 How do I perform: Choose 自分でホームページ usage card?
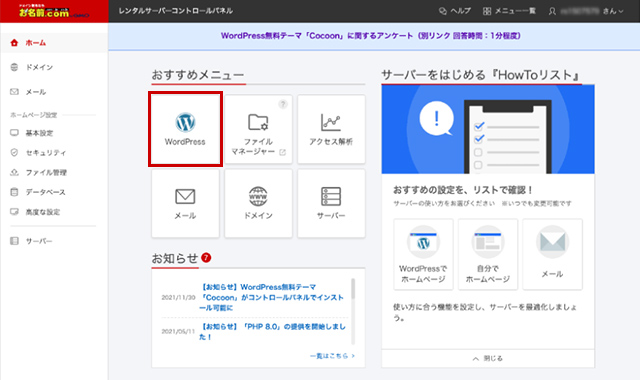(488, 254)
